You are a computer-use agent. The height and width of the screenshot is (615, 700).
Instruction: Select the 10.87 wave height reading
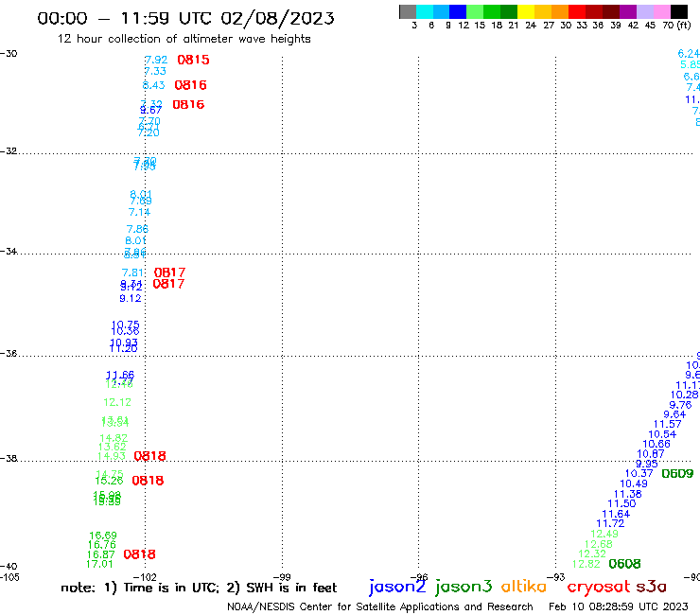(x=651, y=454)
